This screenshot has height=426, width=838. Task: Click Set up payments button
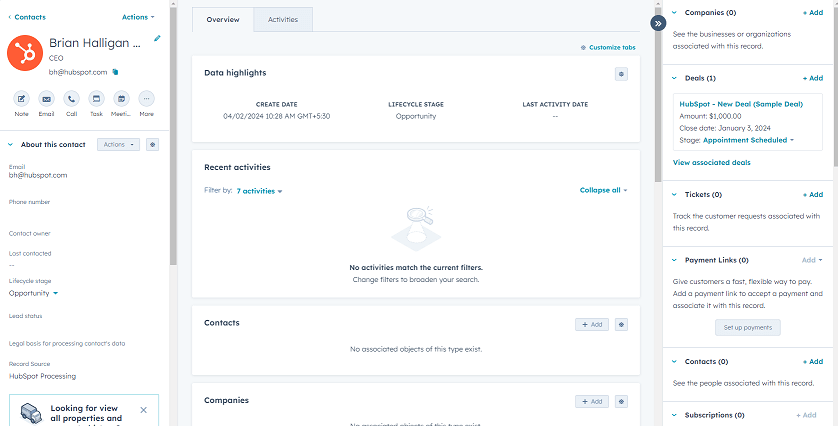coord(748,328)
